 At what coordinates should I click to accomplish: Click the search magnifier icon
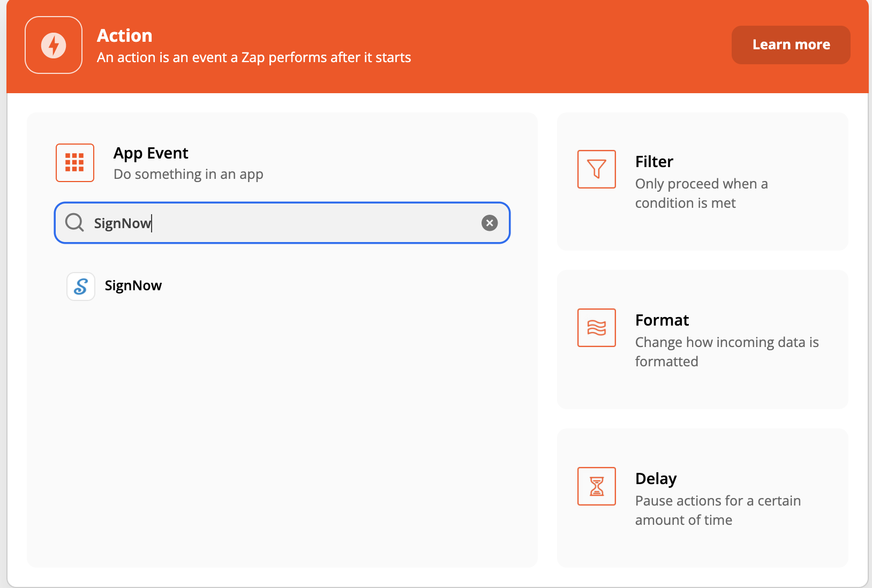(74, 223)
